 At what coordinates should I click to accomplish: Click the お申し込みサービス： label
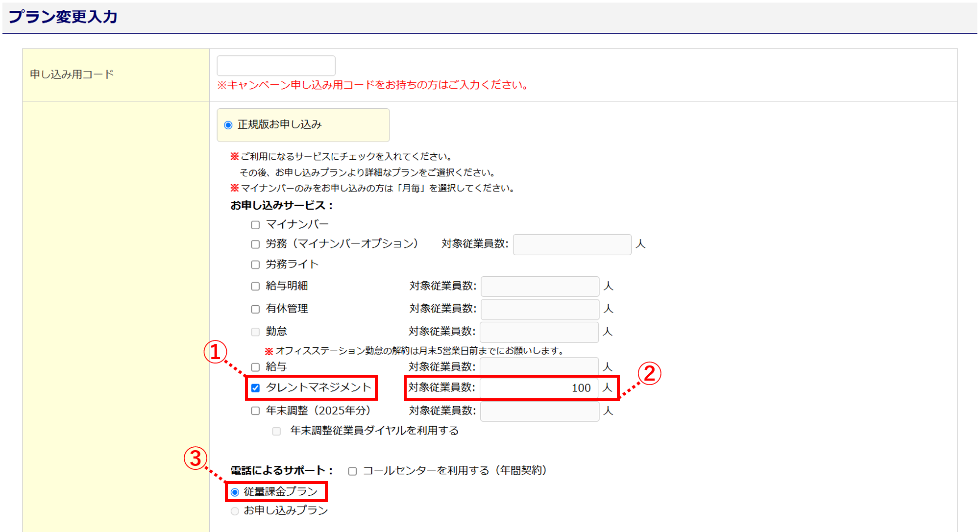[x=282, y=206]
